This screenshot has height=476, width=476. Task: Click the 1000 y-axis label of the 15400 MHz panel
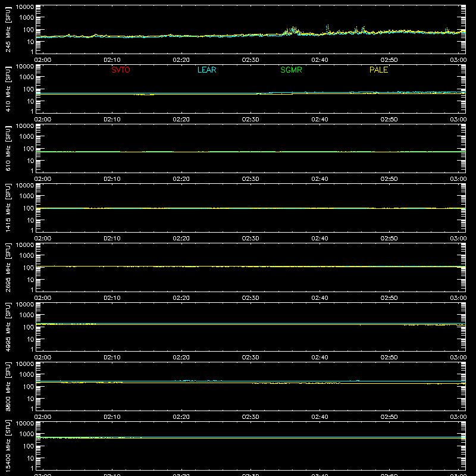tap(27, 434)
